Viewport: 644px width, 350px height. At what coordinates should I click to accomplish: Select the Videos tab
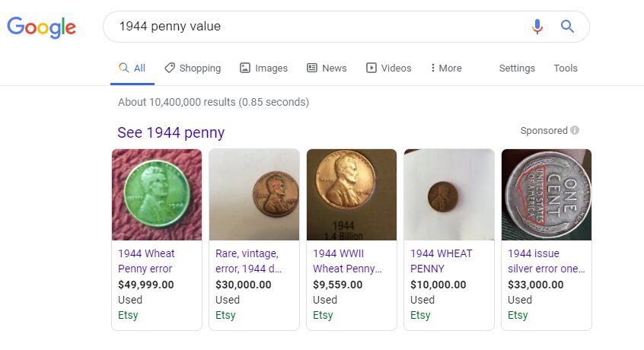point(388,68)
